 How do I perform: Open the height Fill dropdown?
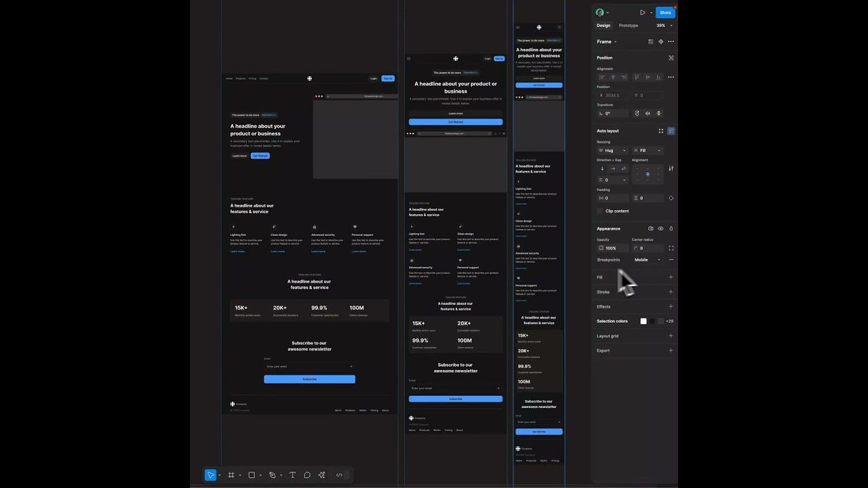(648, 150)
